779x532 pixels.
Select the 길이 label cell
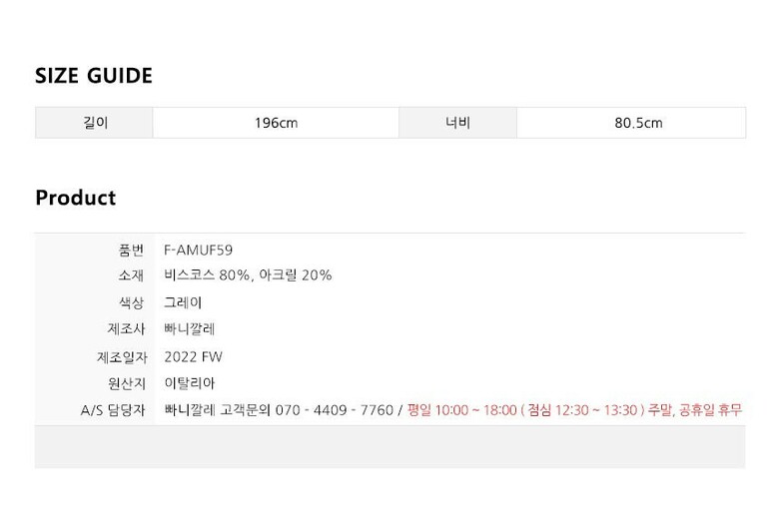tap(95, 123)
